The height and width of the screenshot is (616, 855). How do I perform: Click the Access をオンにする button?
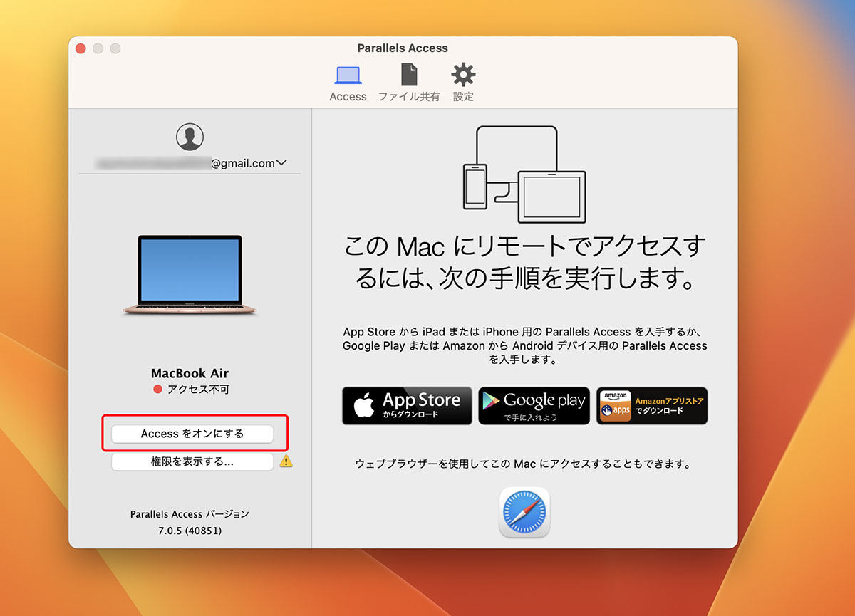[x=192, y=434]
